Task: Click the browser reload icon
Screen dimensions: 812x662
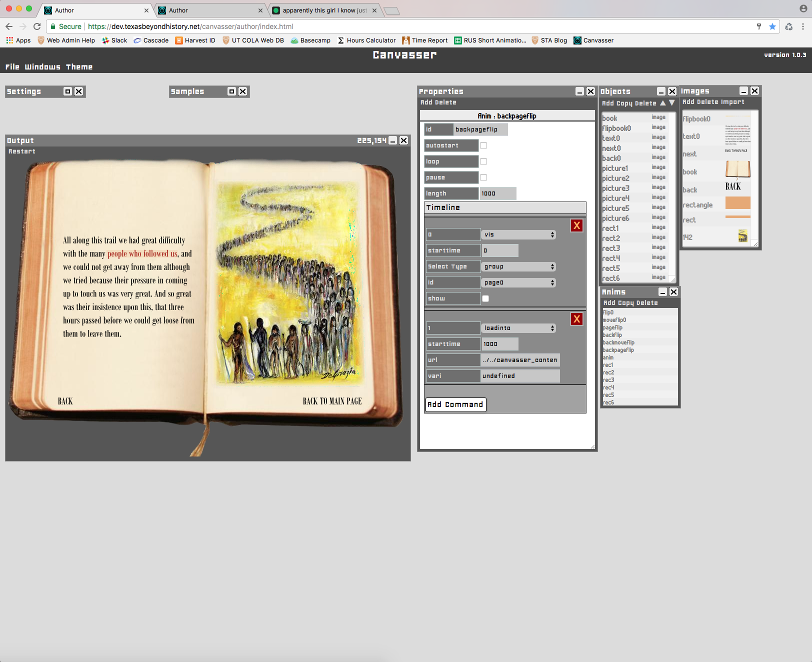Action: tap(37, 26)
